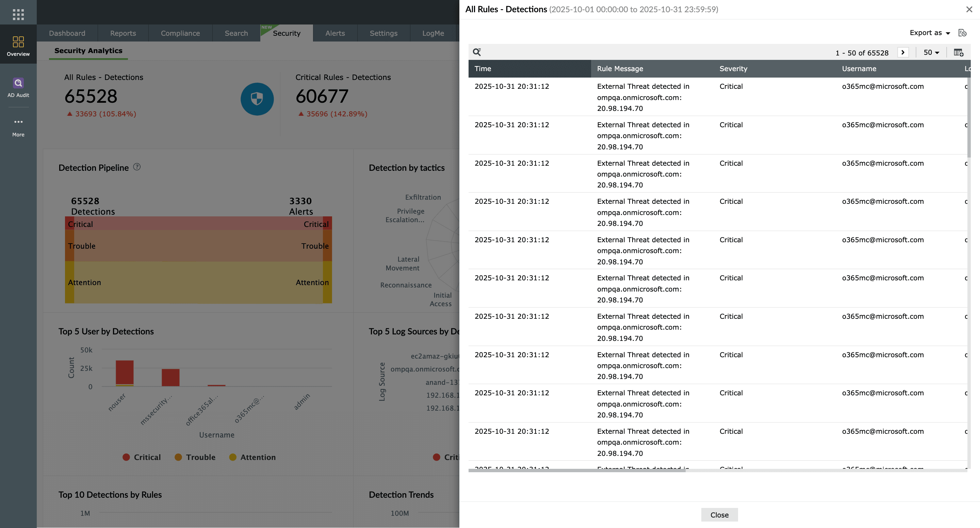Toggle the Trouble legend below user chart
The height and width of the screenshot is (528, 980).
point(195,457)
